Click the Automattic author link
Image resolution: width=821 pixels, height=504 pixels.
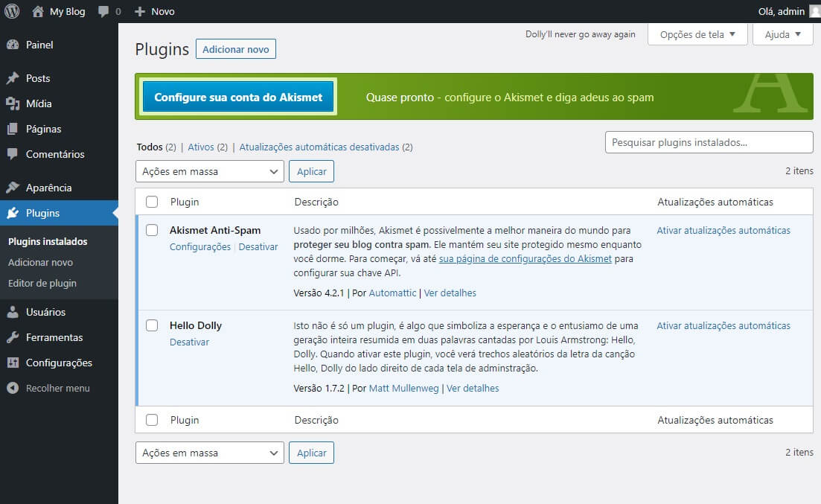(x=392, y=293)
